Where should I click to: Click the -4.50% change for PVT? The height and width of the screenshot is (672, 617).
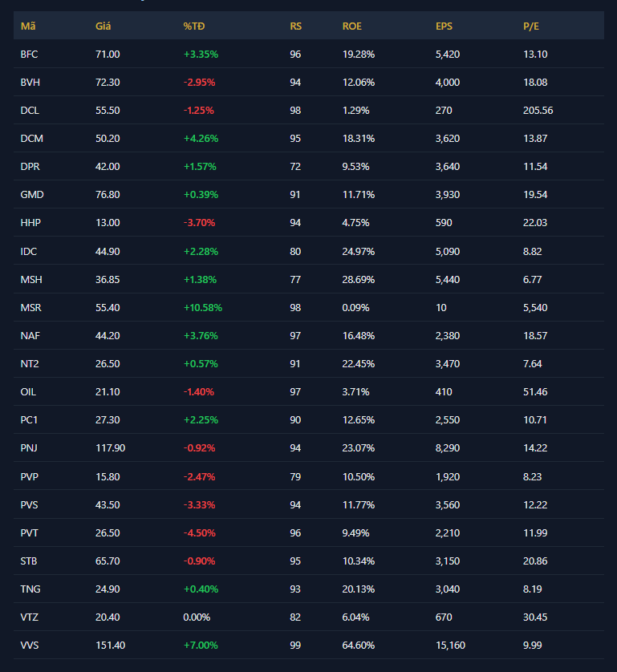coord(199,533)
